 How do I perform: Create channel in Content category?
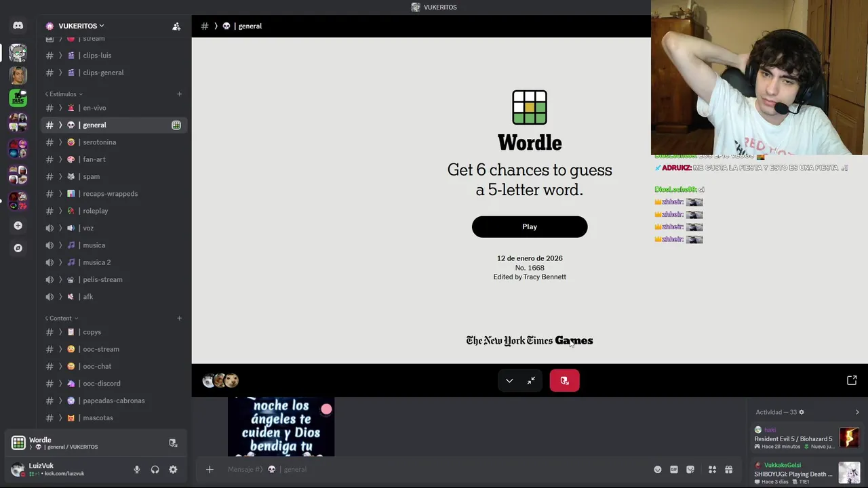(179, 319)
